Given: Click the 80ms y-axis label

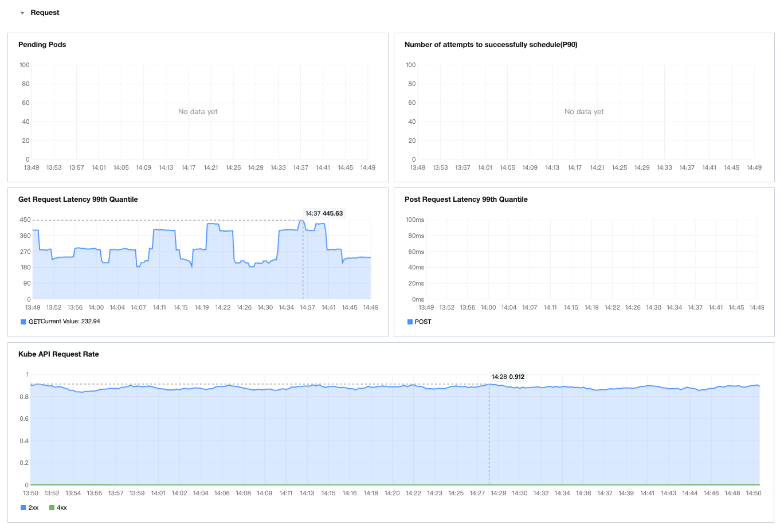Looking at the screenshot, I should [416, 236].
